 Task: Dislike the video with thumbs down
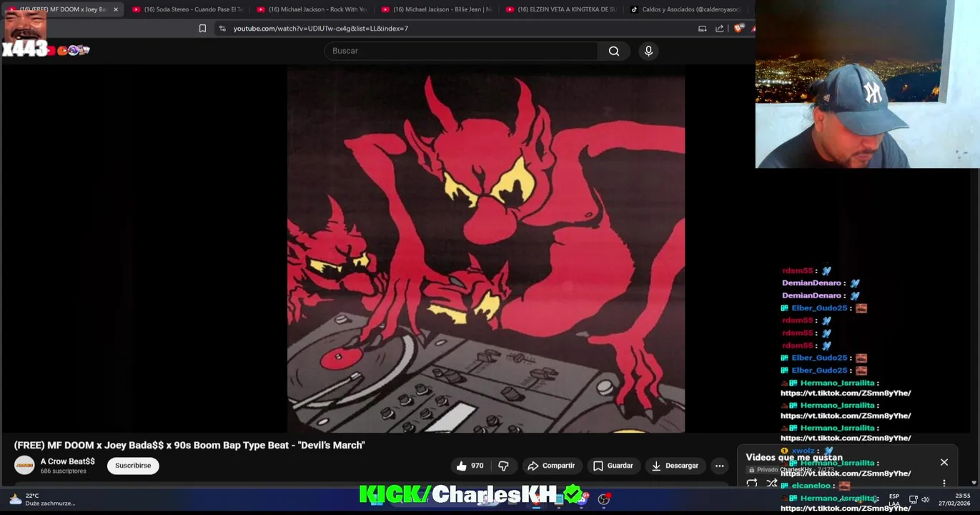click(503, 466)
